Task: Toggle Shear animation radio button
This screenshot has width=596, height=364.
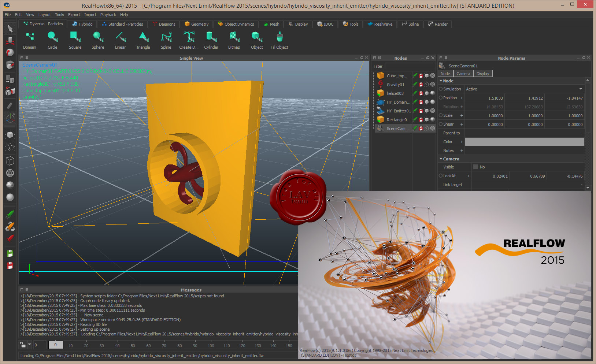Action: pos(441,124)
